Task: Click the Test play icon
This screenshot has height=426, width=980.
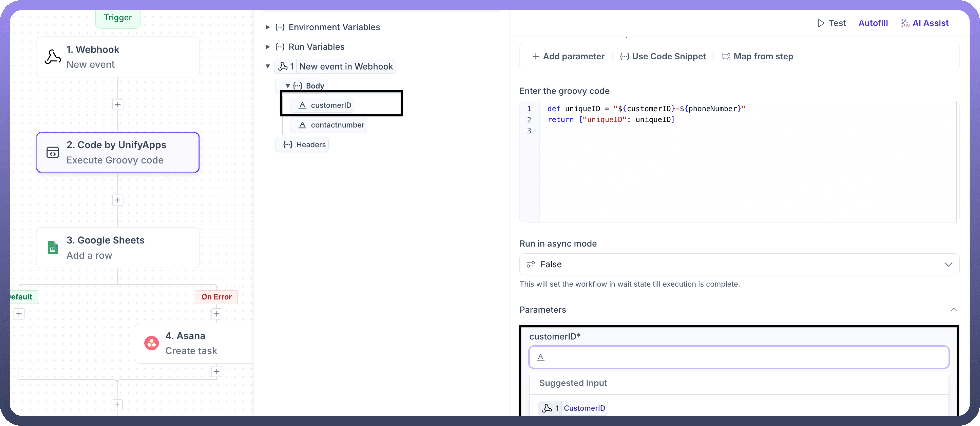Action: point(820,23)
